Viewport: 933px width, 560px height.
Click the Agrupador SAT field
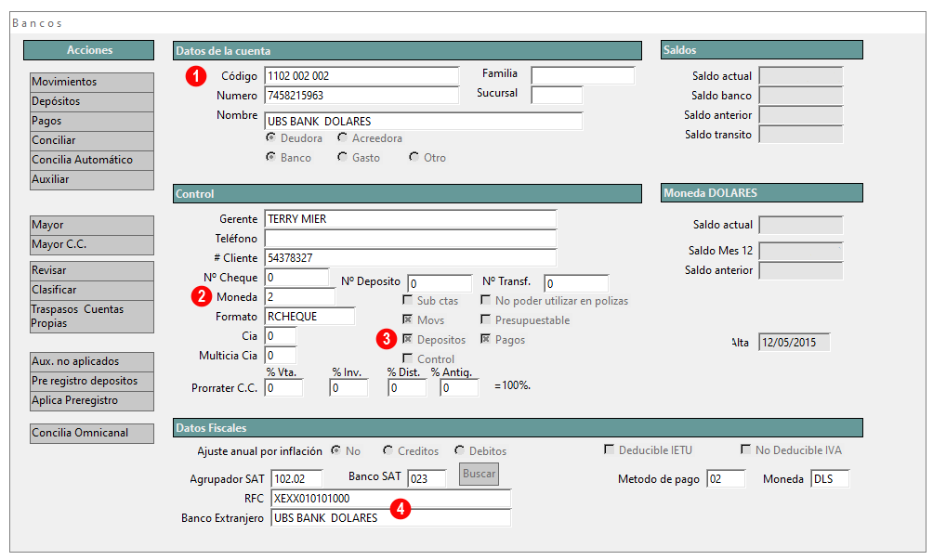click(297, 478)
